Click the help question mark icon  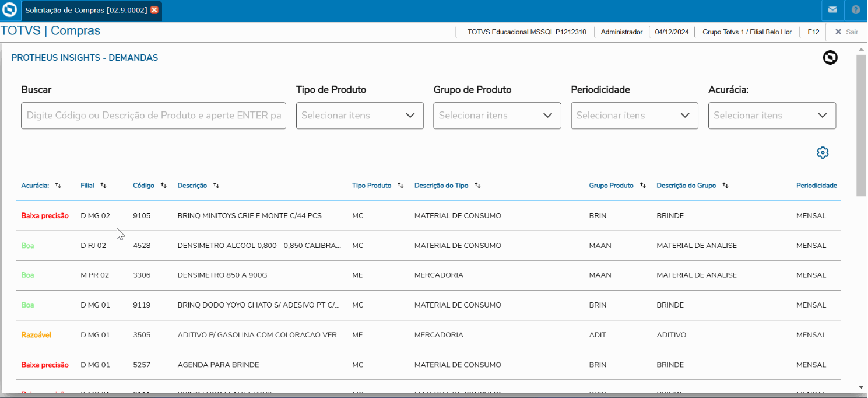[x=856, y=10]
